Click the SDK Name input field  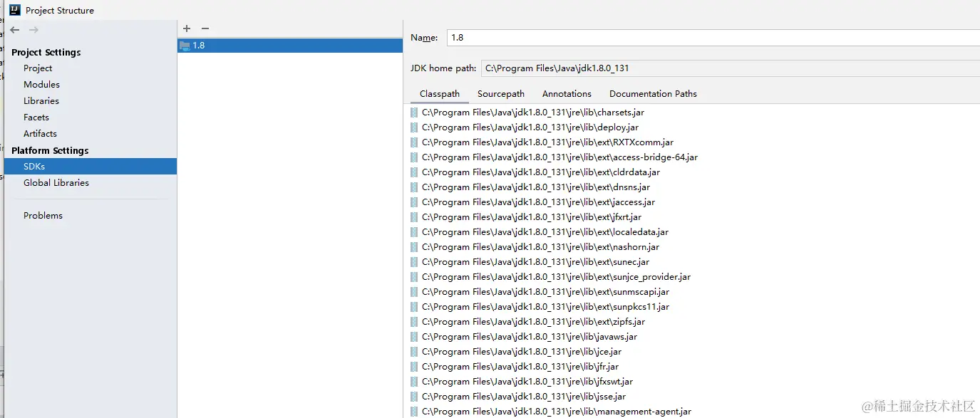(x=713, y=38)
